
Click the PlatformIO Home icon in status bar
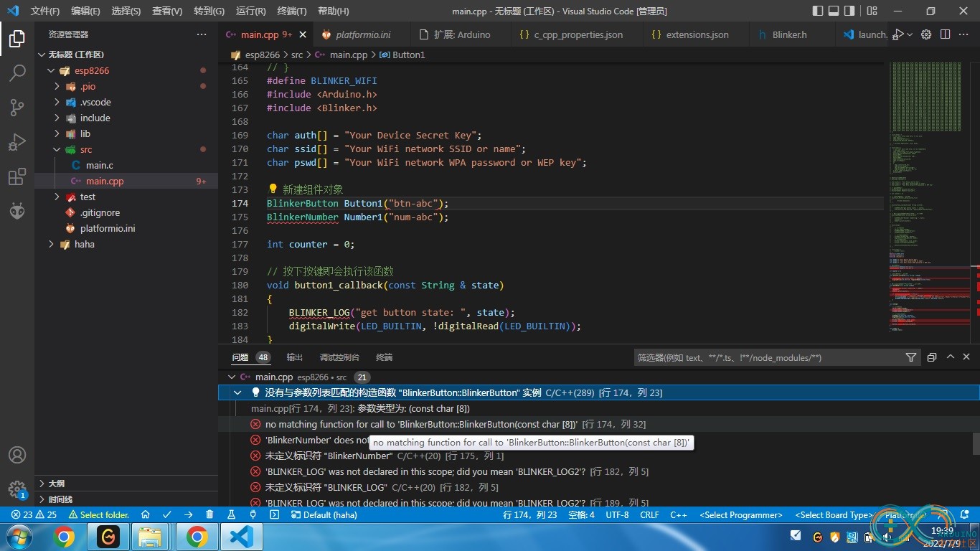pos(145,514)
